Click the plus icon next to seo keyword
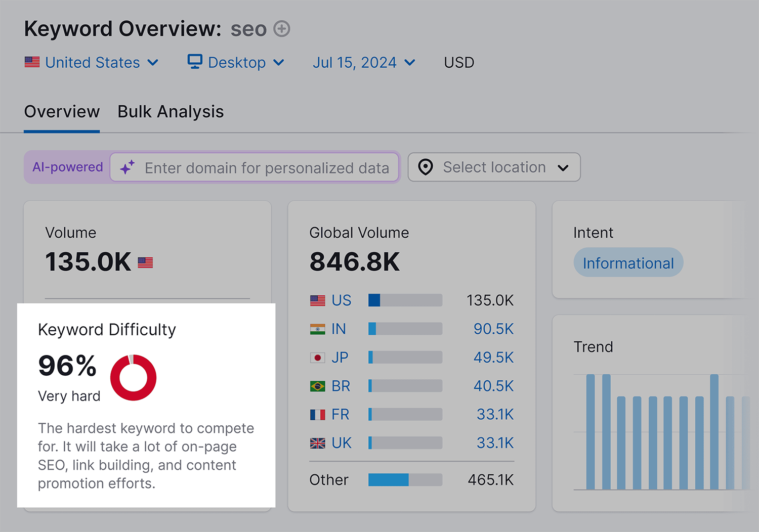The image size is (759, 532). click(x=282, y=29)
